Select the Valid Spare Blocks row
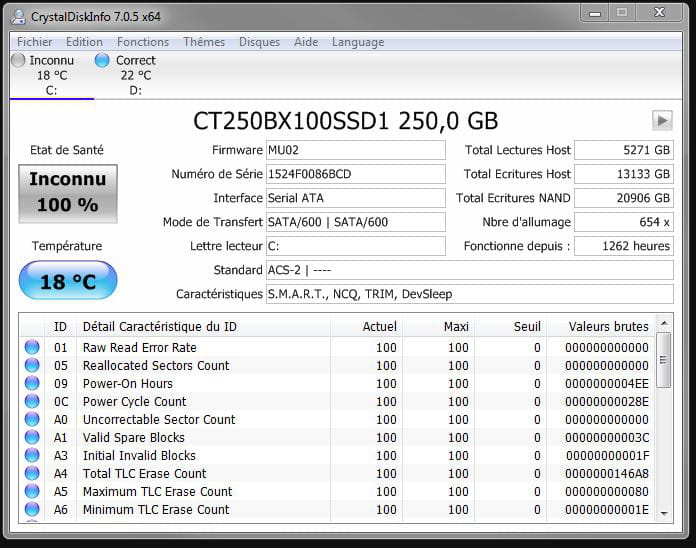This screenshot has height=548, width=696. tap(337, 437)
